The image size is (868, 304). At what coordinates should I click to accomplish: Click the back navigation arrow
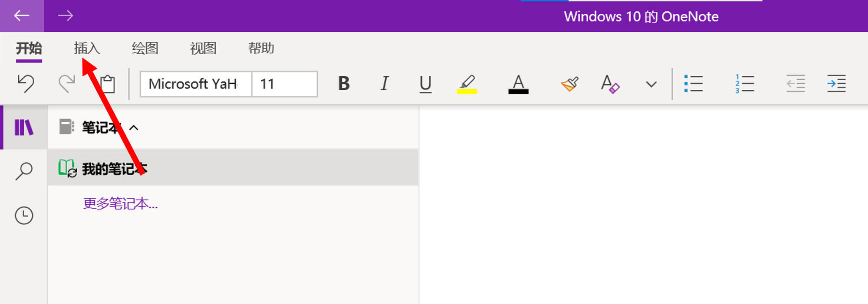tap(22, 16)
